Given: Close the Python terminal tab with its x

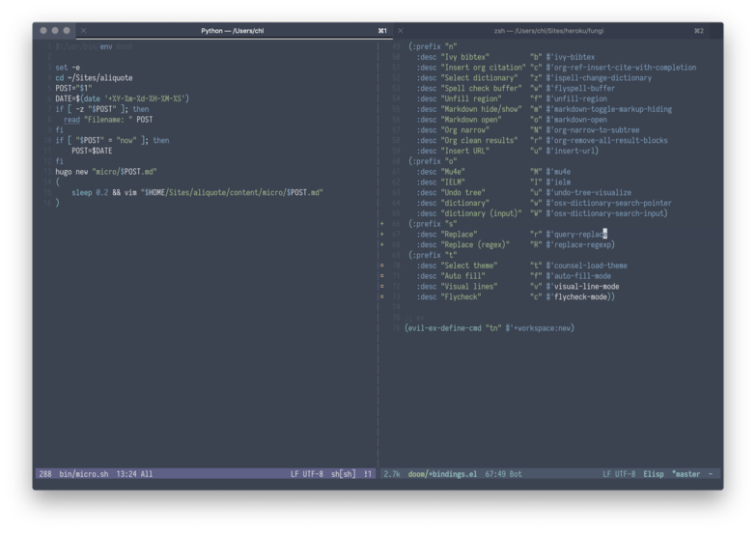Looking at the screenshot, I should click(83, 31).
